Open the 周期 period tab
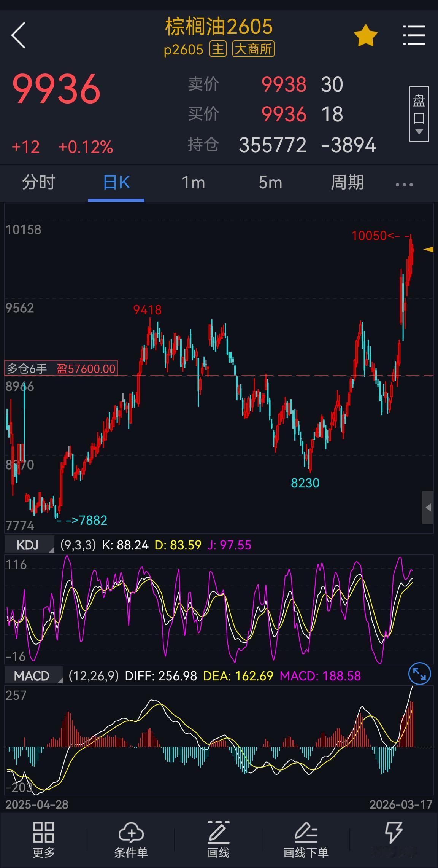 tap(347, 182)
